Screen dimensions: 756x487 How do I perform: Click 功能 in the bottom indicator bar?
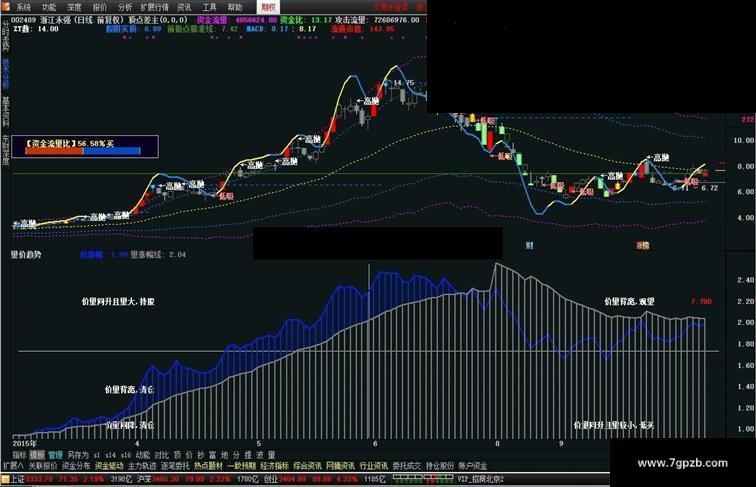click(x=143, y=455)
